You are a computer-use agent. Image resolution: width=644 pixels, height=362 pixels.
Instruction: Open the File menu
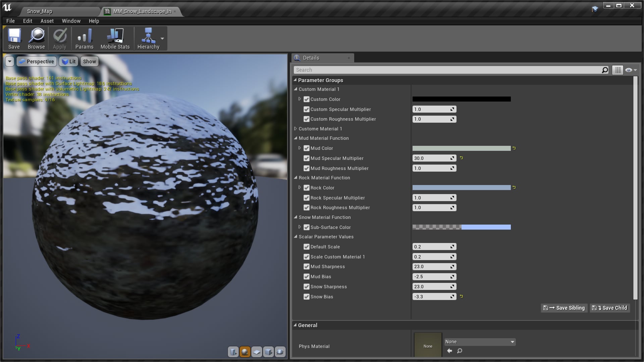tap(10, 21)
